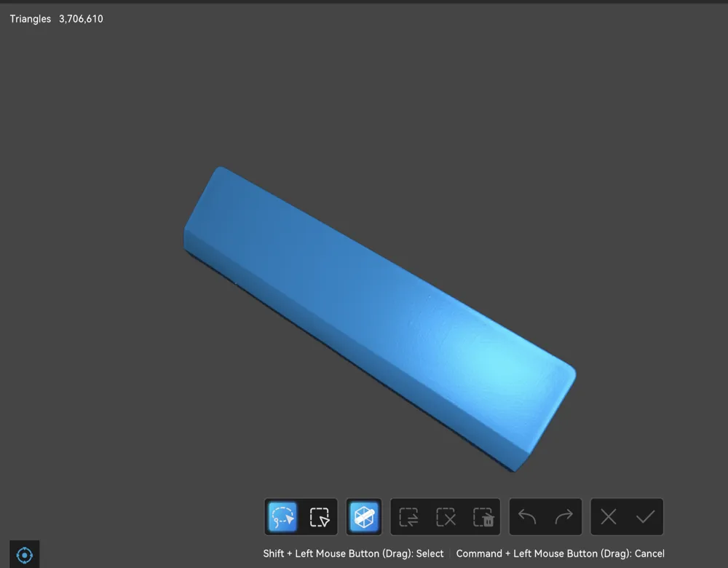This screenshot has height=568, width=728.
Task: Redo the last undone edit
Action: tap(563, 516)
